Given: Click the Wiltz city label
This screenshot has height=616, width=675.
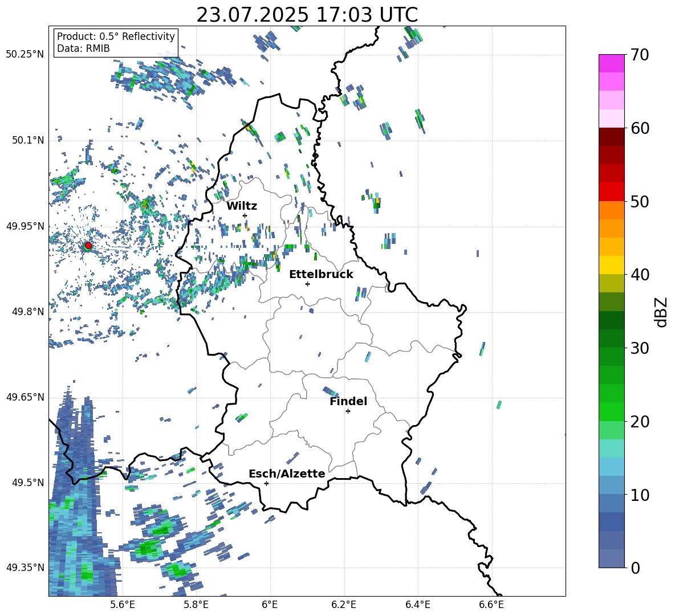Looking at the screenshot, I should click(242, 206).
